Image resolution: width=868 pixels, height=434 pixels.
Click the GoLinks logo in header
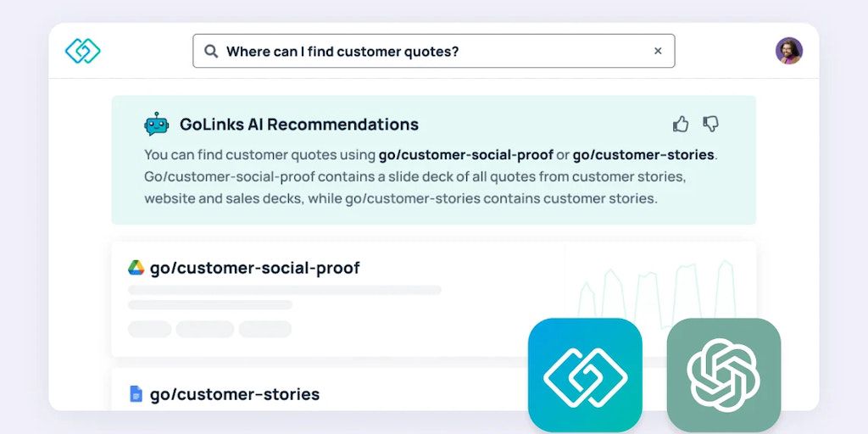tap(82, 51)
